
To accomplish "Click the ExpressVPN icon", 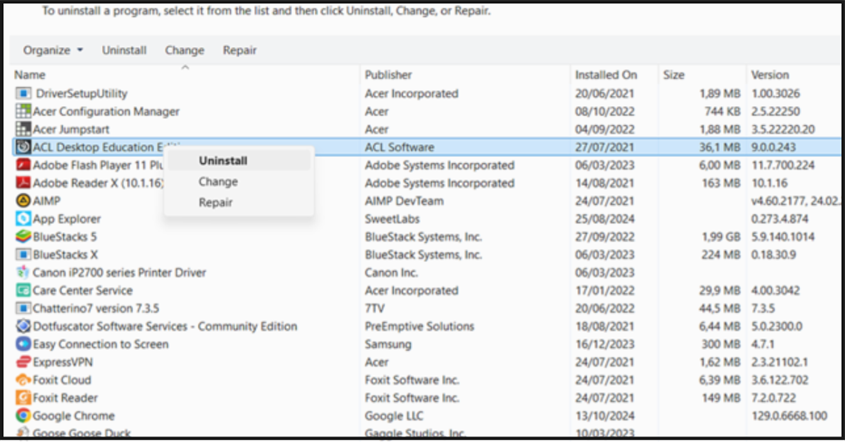I will click(23, 362).
